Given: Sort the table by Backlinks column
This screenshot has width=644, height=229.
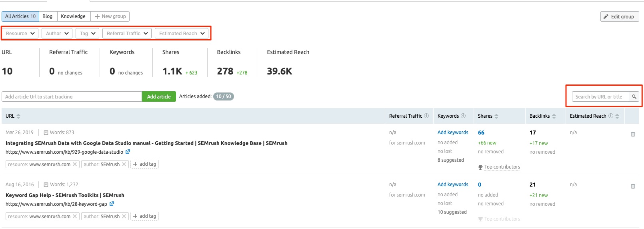Looking at the screenshot, I should tap(543, 116).
